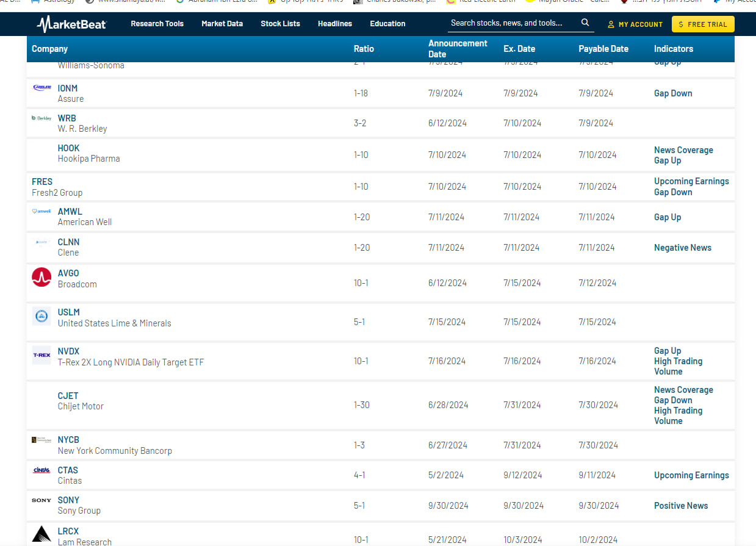Click High Trading Volume indicator for NVDX
This screenshot has height=546, width=756.
pyautogui.click(x=678, y=366)
